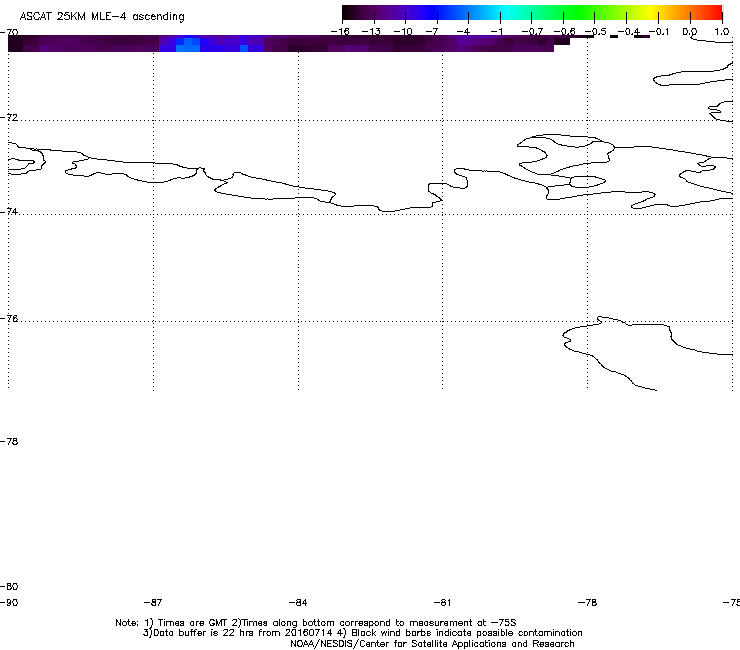
Task: Click the -76 latitude axis label
Action: point(9,319)
